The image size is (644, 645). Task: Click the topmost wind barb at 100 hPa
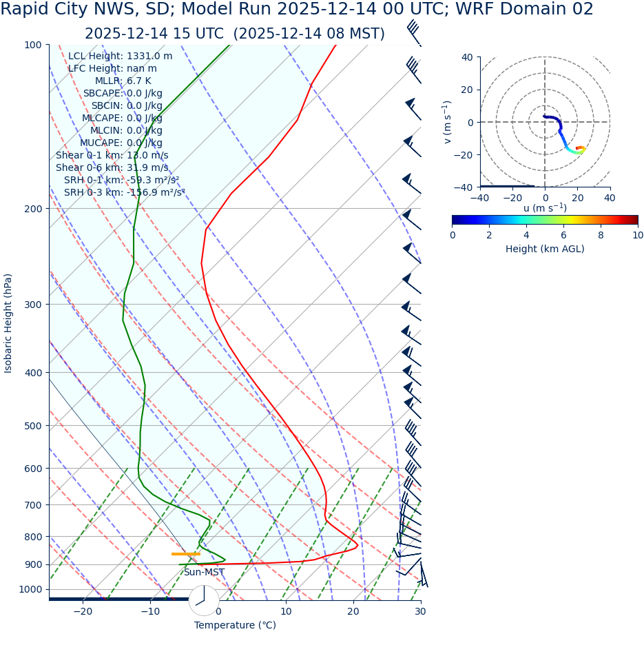click(413, 29)
